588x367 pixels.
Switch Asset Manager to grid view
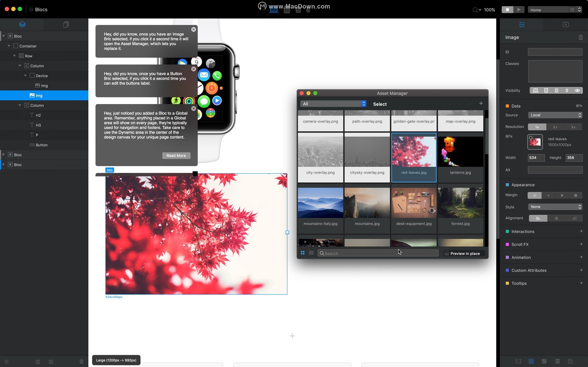pos(302,253)
